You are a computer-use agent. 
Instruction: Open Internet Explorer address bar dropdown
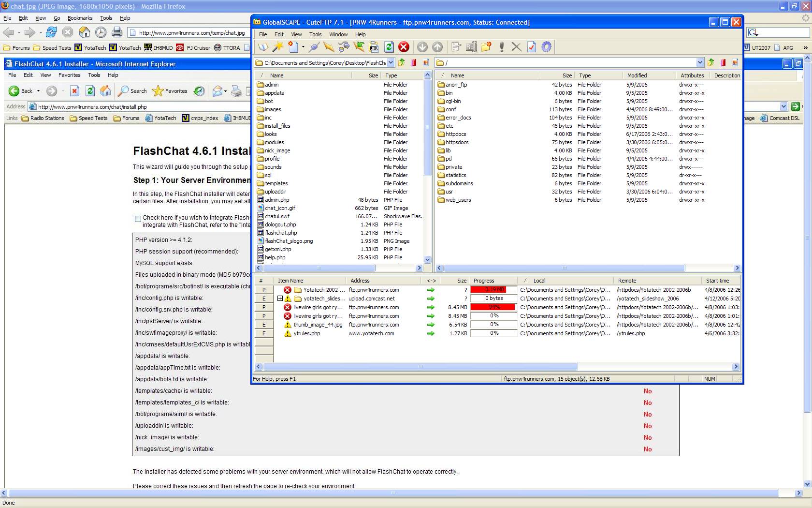(783, 106)
